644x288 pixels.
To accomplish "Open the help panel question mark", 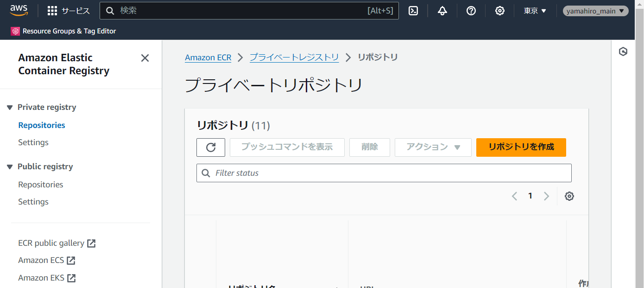I will tap(471, 11).
